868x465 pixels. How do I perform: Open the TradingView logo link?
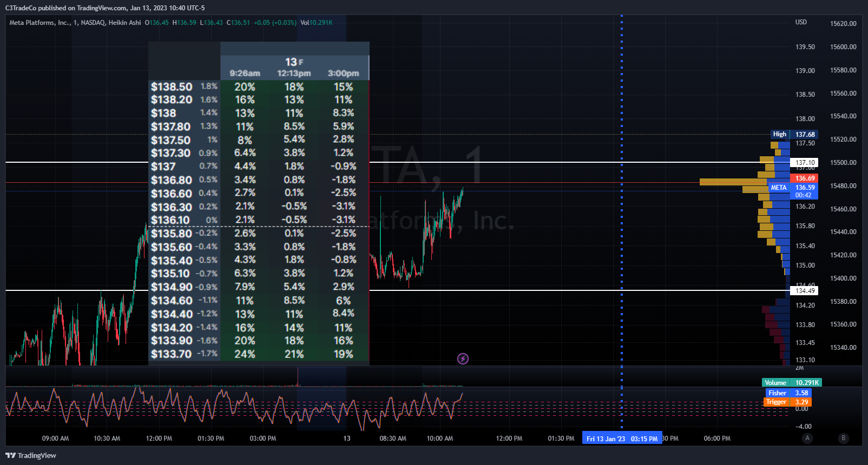(31, 455)
